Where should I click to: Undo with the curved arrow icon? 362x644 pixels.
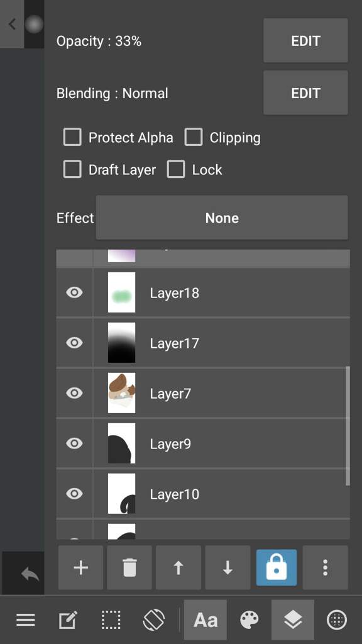click(30, 574)
